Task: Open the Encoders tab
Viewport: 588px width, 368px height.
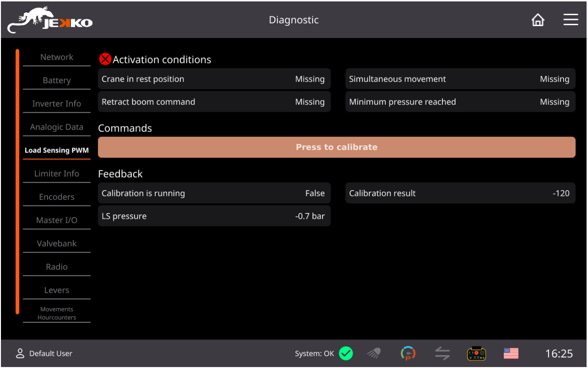Action: pyautogui.click(x=57, y=197)
